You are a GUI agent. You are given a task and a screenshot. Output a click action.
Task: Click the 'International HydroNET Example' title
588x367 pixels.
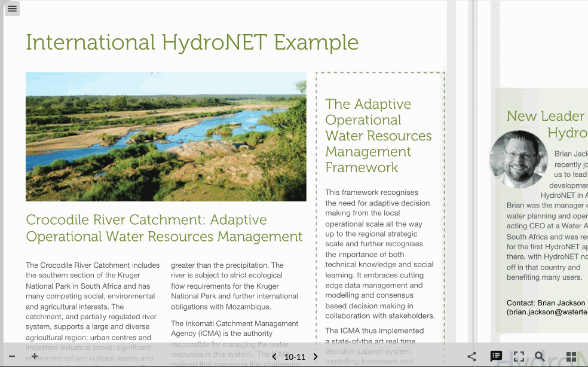[x=192, y=42]
